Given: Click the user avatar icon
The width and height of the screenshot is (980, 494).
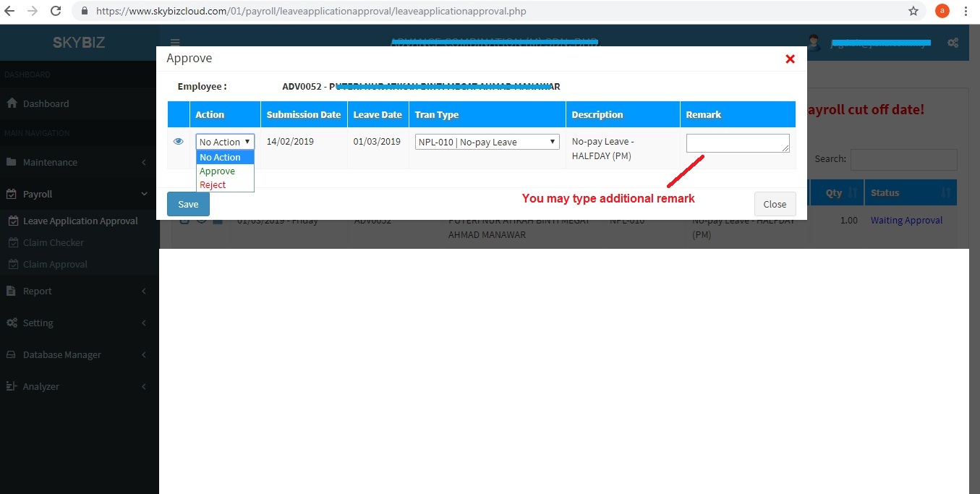Looking at the screenshot, I should coord(814,43).
